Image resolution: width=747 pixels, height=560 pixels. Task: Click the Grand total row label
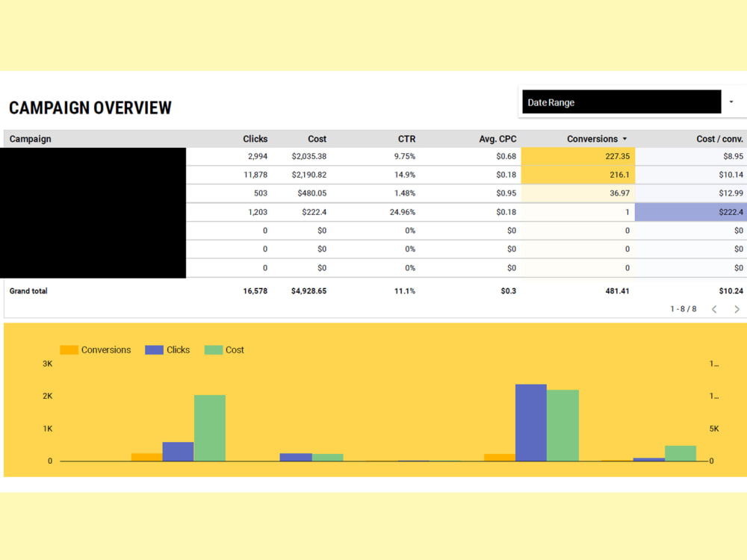click(x=28, y=291)
